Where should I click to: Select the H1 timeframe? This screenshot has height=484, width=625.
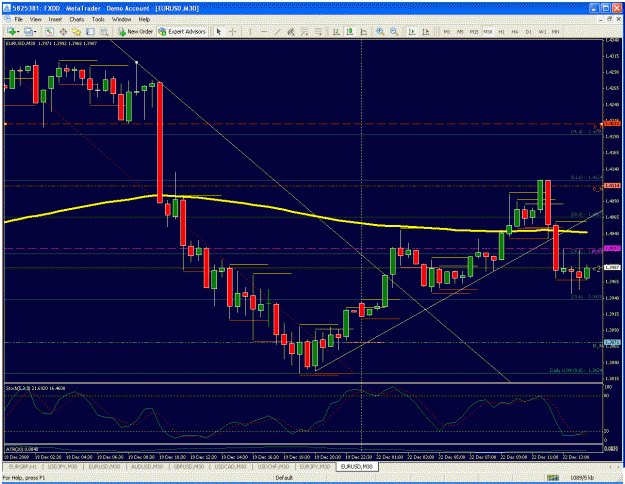click(501, 31)
